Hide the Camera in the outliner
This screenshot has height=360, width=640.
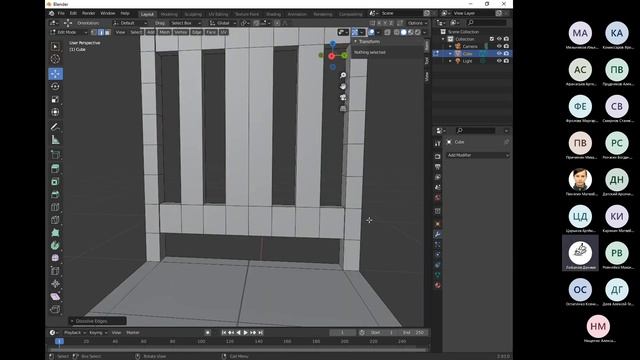pos(499,46)
